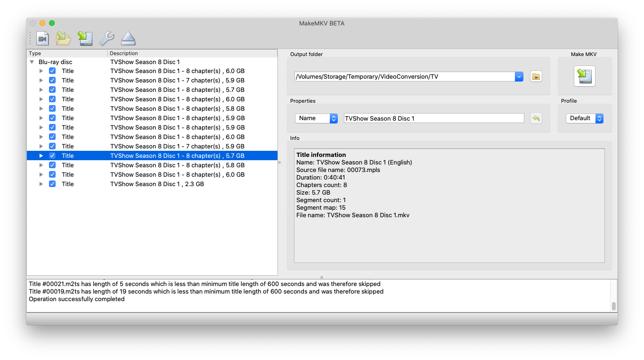Click the Type column header
This screenshot has height=360, width=644.
[67, 53]
